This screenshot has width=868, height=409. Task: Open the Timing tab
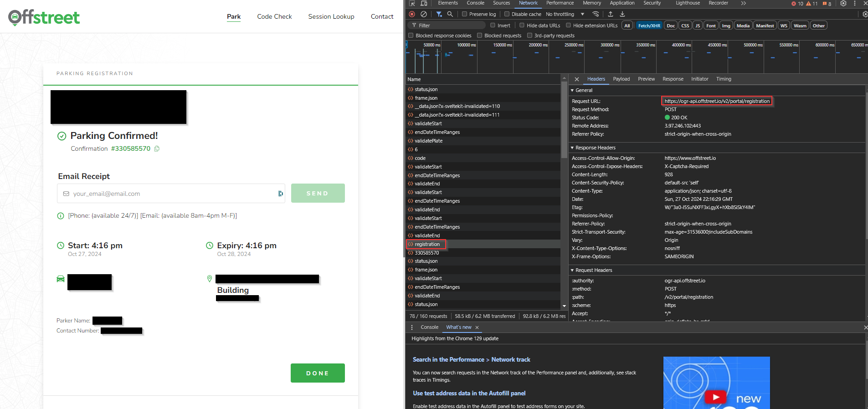724,79
